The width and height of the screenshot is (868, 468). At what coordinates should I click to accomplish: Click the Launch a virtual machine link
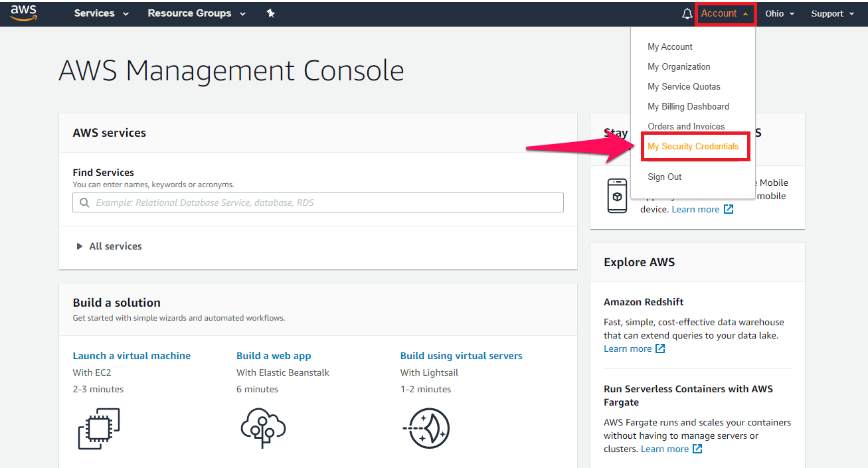131,356
